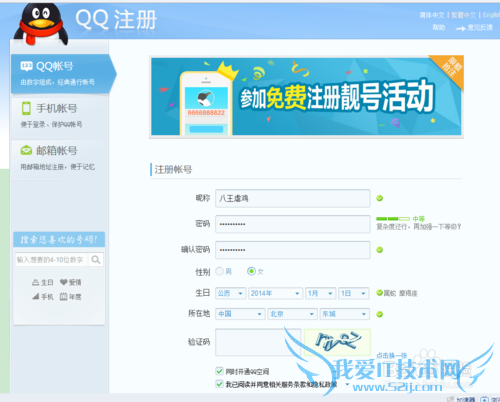Toggle 同时开通QQ空间 checkbox
This screenshot has width=500, height=402.
coord(219,371)
